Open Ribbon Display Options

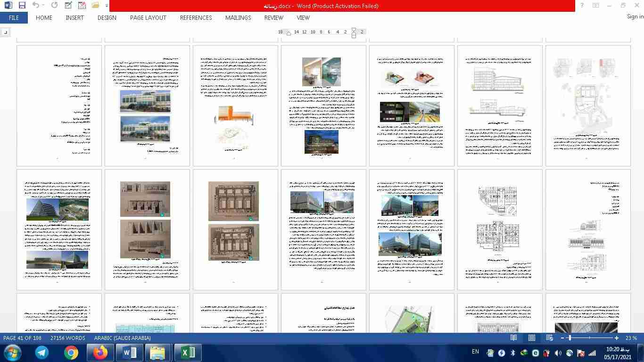(x=596, y=6)
